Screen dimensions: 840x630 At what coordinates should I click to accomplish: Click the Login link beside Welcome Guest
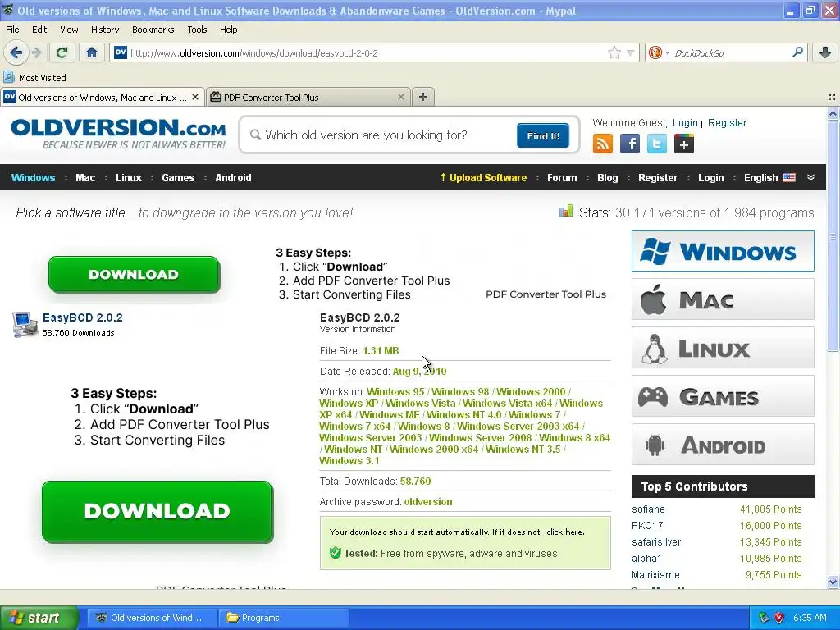coord(685,123)
